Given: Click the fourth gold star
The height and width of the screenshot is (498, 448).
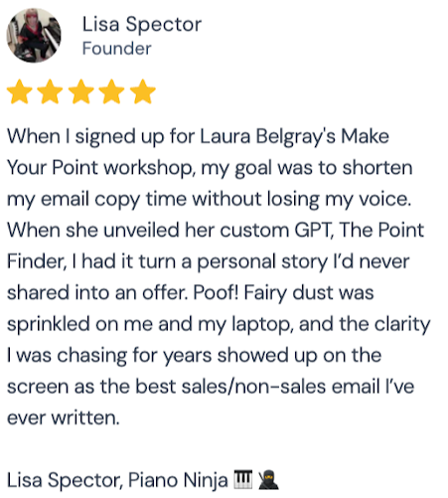Looking at the screenshot, I should [111, 91].
